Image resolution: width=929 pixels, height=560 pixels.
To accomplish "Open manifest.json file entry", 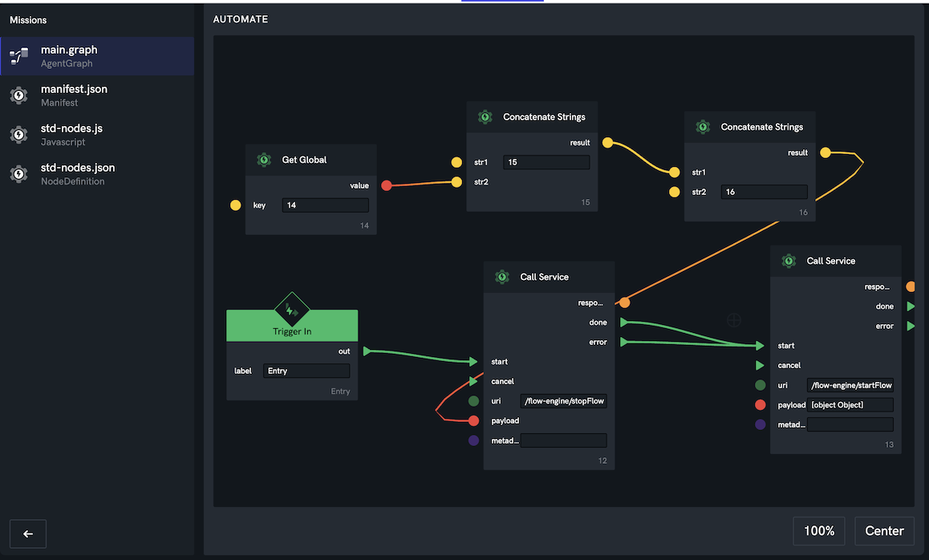I will [97, 95].
